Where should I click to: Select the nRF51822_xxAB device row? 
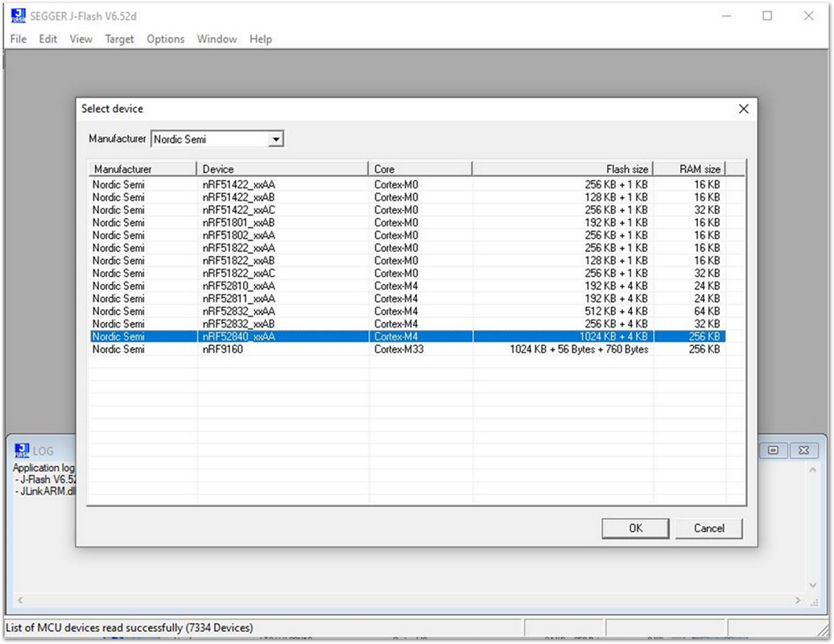pyautogui.click(x=407, y=261)
